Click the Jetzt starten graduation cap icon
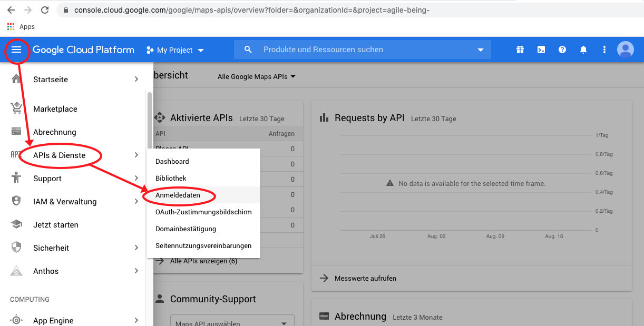 16,224
